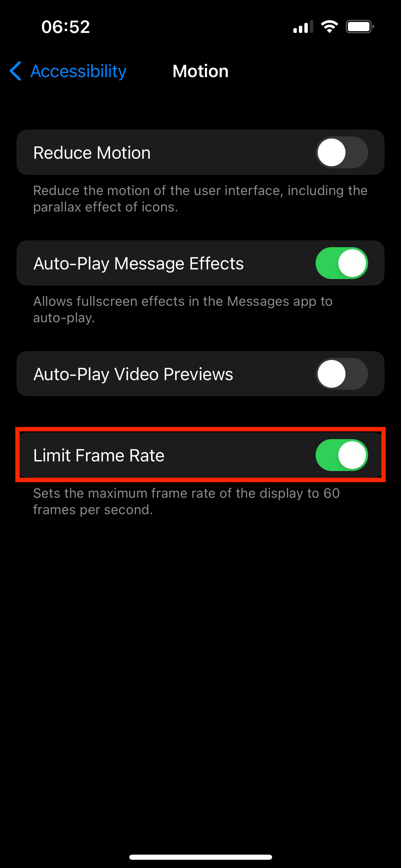Screen dimensions: 401x868
Task: Select the Auto-Play Message Effects row label
Action: [x=138, y=264]
